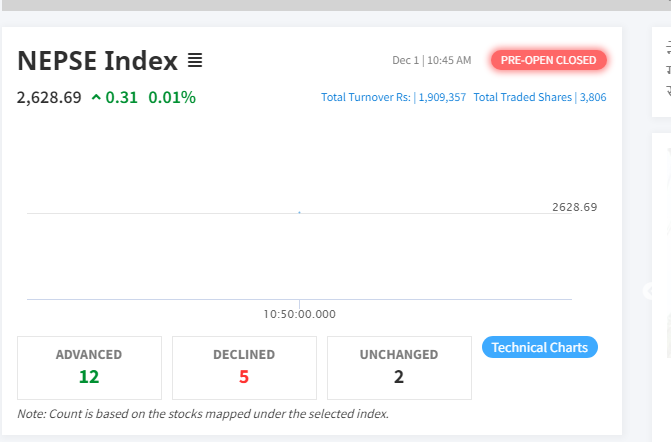671x442 pixels.
Task: Click the PRE-OPEN CLOSED status badge
Action: coord(548,61)
